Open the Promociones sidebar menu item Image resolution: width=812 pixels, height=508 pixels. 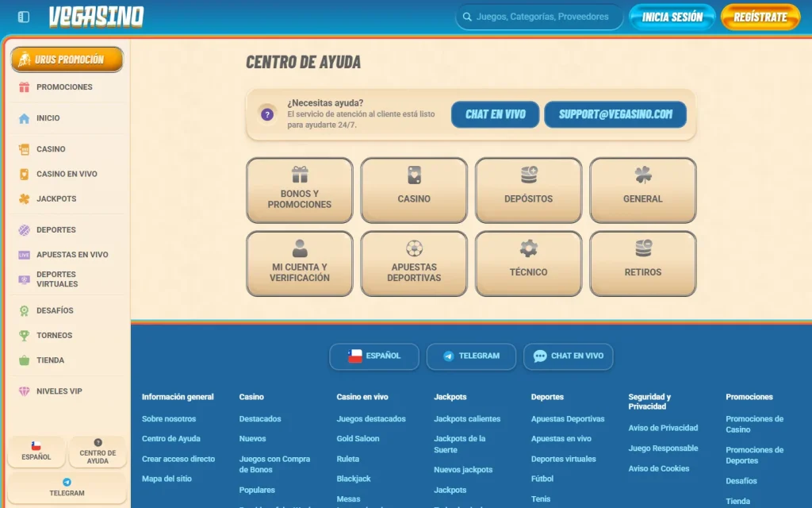click(67, 87)
